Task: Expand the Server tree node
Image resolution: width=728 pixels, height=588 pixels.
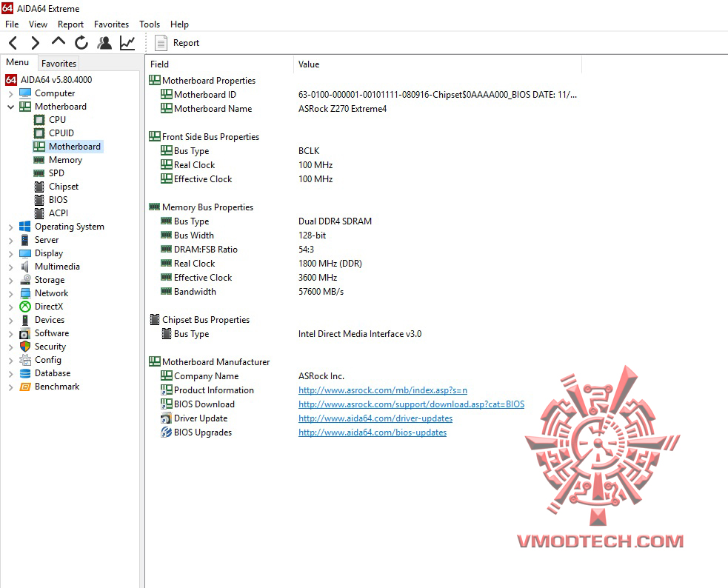Action: click(10, 241)
